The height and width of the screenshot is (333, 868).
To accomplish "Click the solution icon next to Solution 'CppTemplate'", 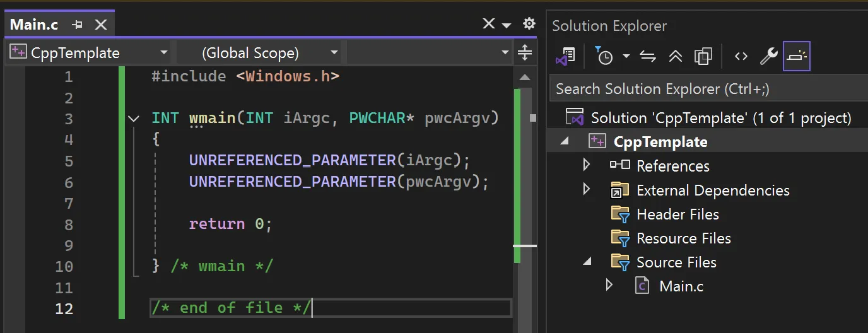I will 575,118.
